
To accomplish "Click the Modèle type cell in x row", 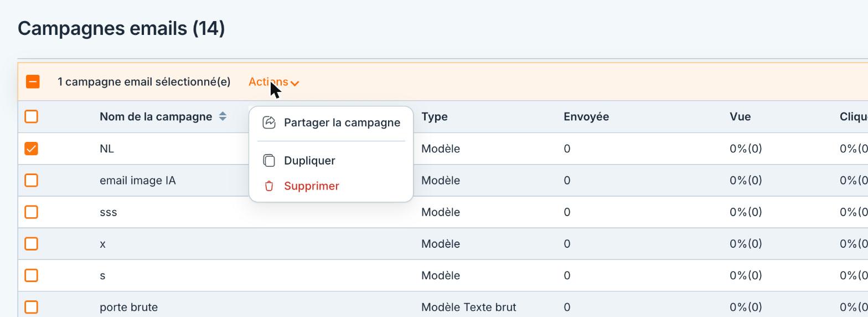I will point(441,243).
